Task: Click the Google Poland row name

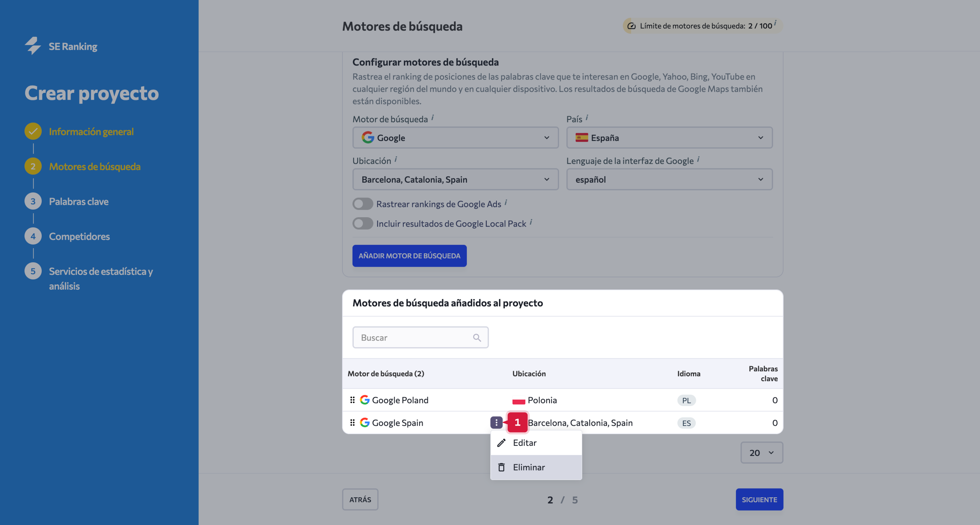Action: [x=400, y=400]
